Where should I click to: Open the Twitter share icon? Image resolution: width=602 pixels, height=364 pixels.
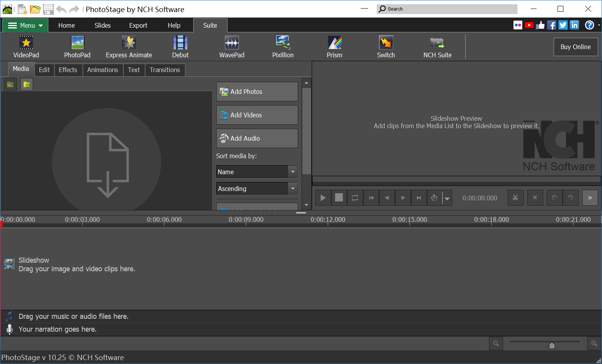pyautogui.click(x=563, y=25)
